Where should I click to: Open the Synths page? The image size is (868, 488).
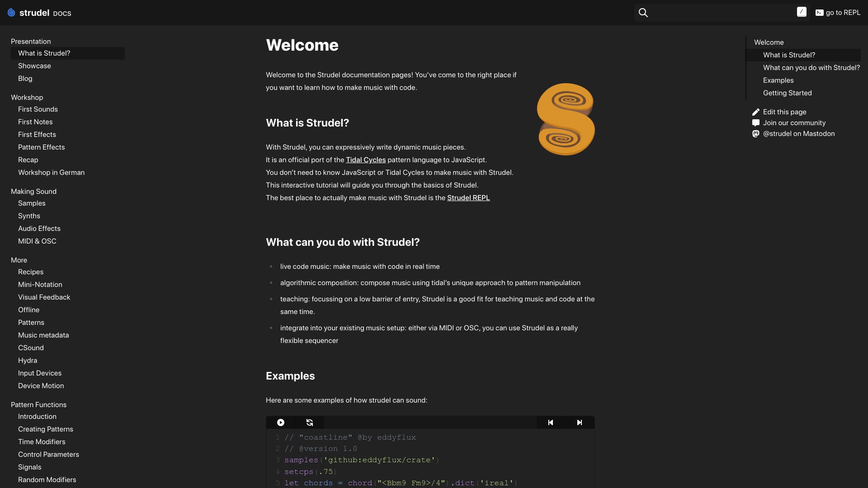pos(29,216)
